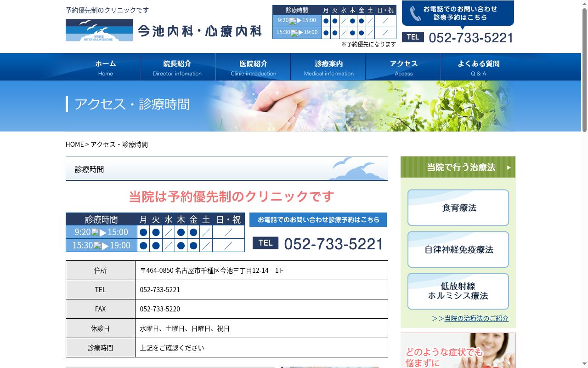Click the address 〒464-0850 名古屋市千種区 cell
This screenshot has width=588, height=368.
[261, 270]
